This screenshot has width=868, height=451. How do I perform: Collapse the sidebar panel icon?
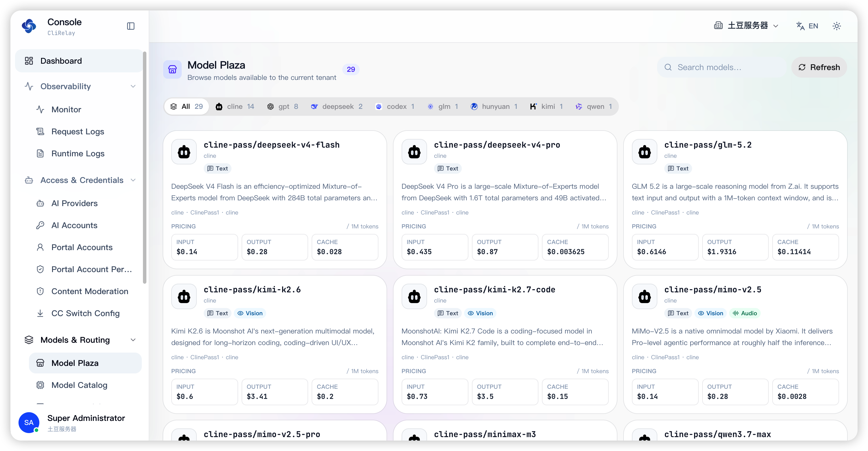click(x=131, y=26)
